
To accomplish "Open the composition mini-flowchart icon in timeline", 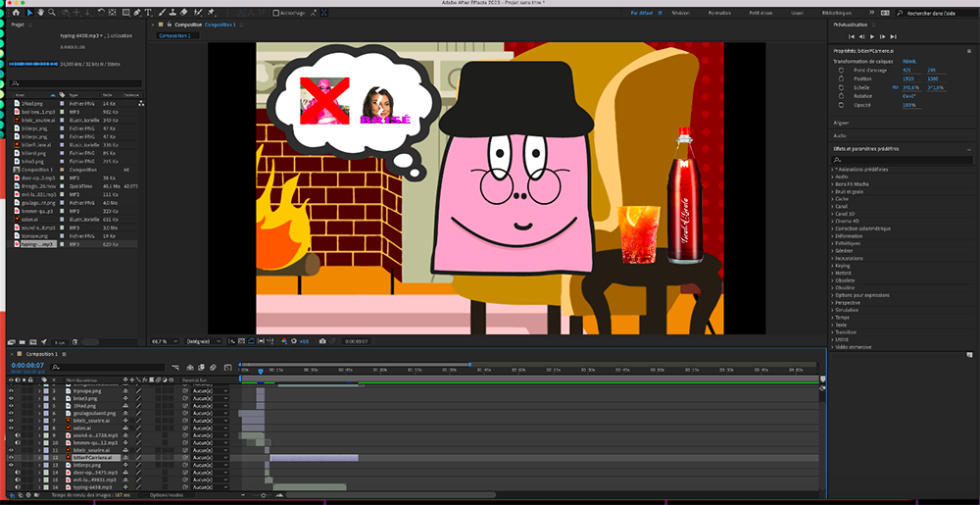I will point(175,368).
